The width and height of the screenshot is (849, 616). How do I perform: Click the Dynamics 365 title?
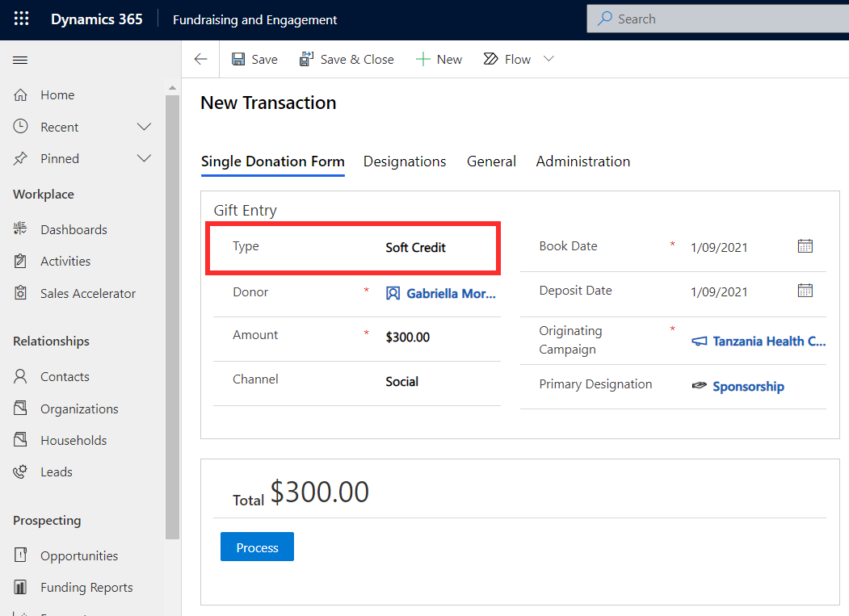click(x=96, y=19)
